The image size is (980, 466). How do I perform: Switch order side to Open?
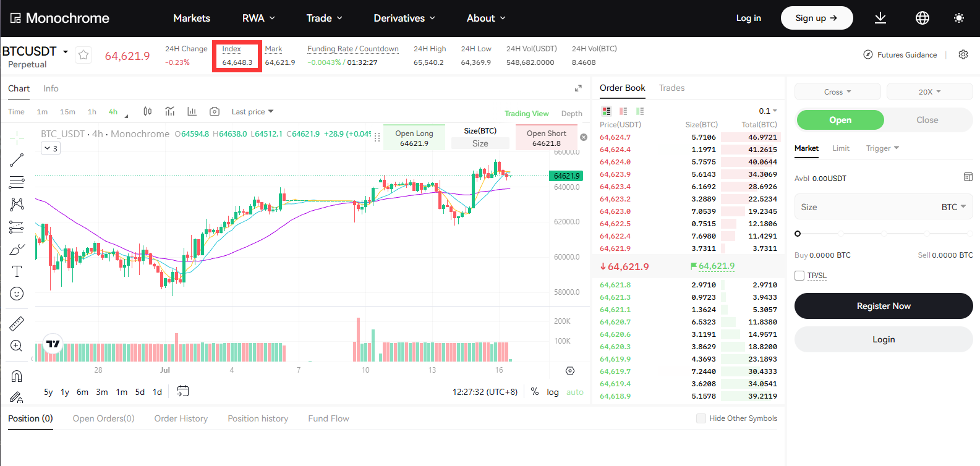click(x=840, y=120)
